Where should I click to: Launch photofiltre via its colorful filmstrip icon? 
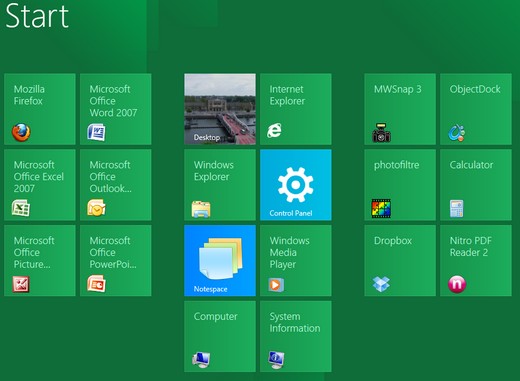pos(381,208)
